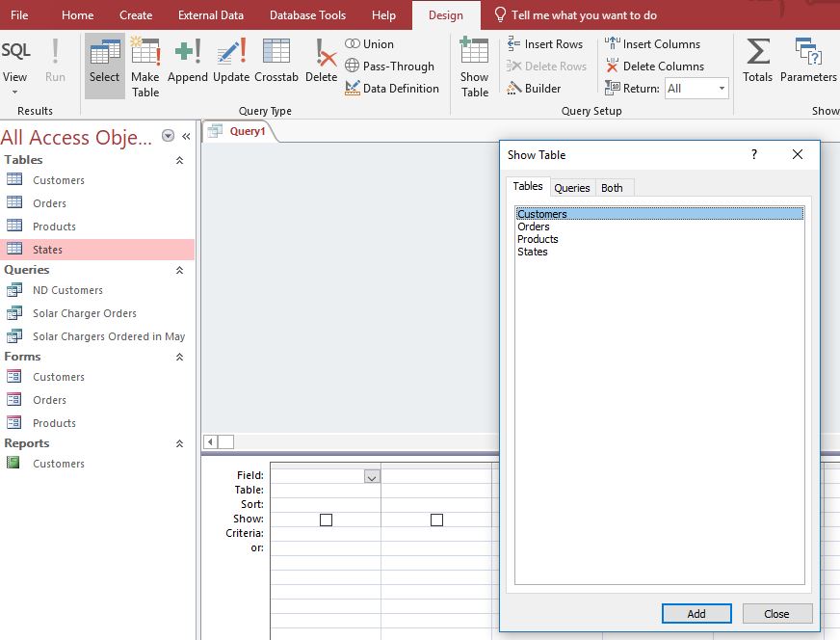Toggle the first column Show checkbox
This screenshot has width=840, height=640.
326,520
